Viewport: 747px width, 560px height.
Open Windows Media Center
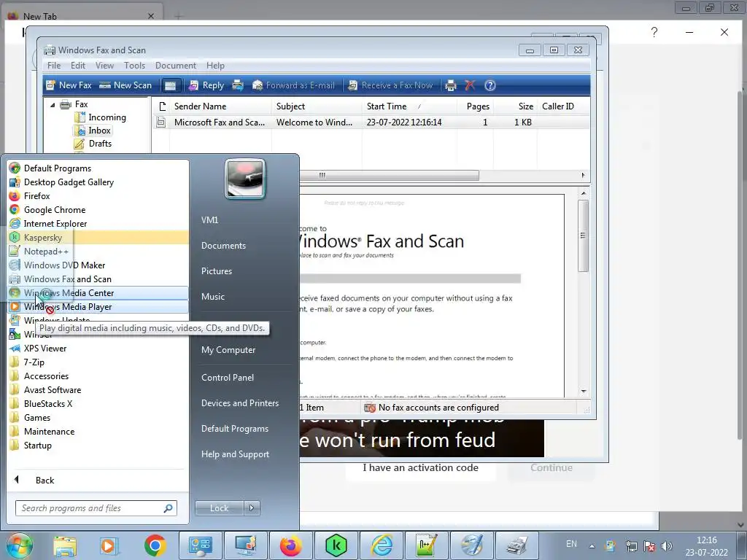(98, 293)
